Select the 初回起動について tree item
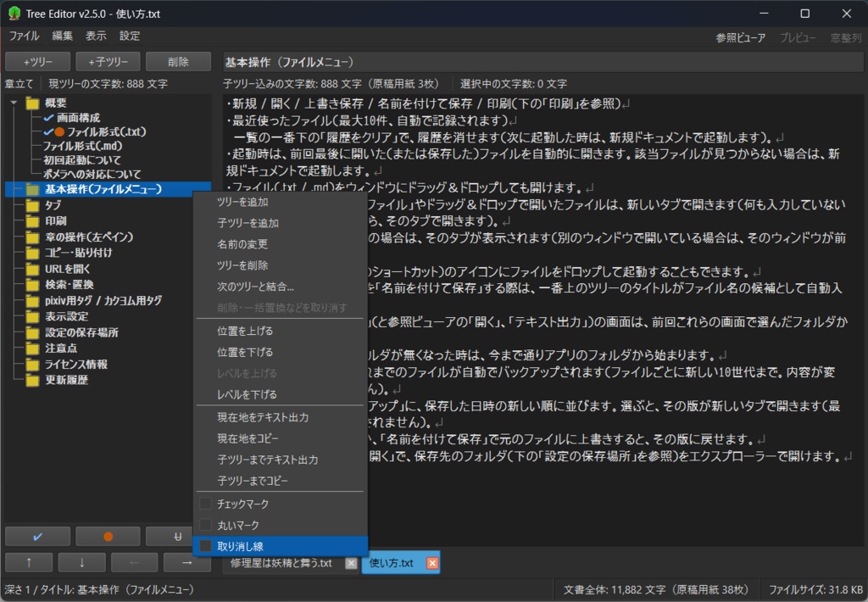Screen dimensions: 868x602 82,160
